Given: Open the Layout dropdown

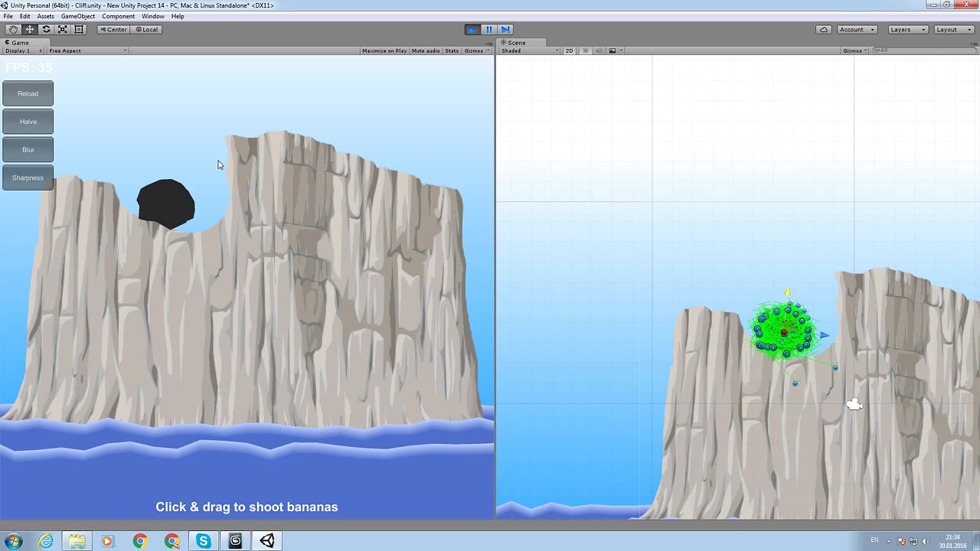Looking at the screenshot, I should [x=952, y=29].
